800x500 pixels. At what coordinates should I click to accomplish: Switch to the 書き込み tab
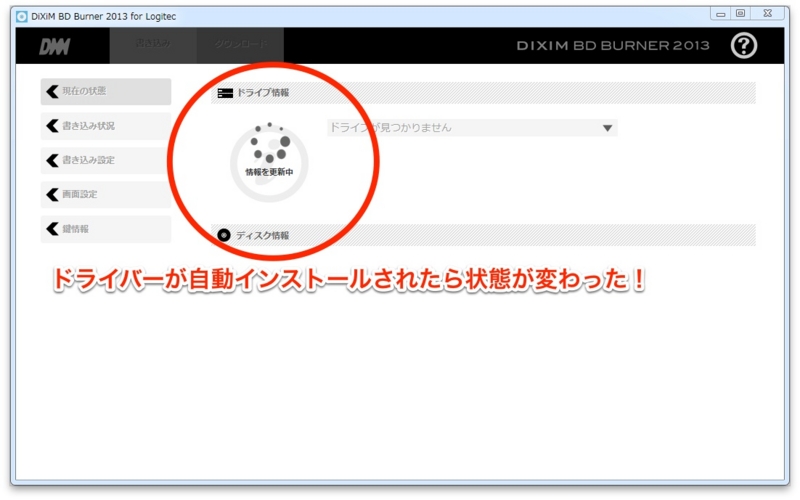click(153, 44)
